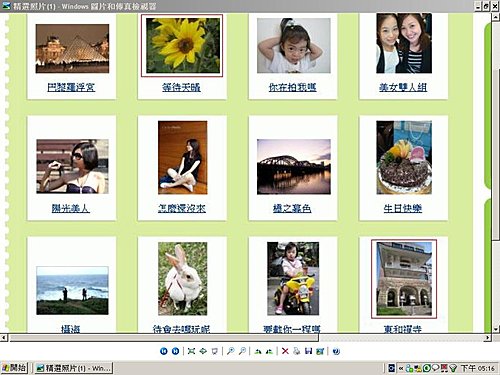This screenshot has width=500, height=375.
Task: Select the little girl hands-on-head thumbnail
Action: point(294,45)
